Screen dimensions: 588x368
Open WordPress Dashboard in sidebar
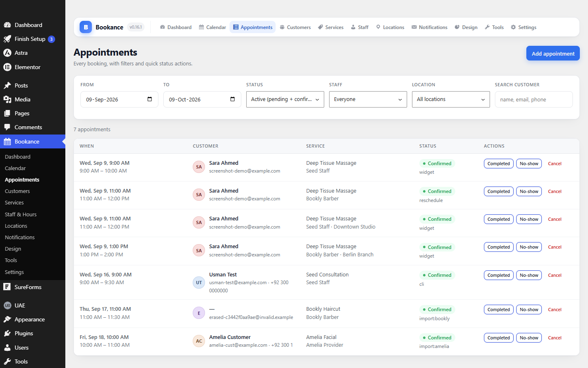tap(33, 25)
